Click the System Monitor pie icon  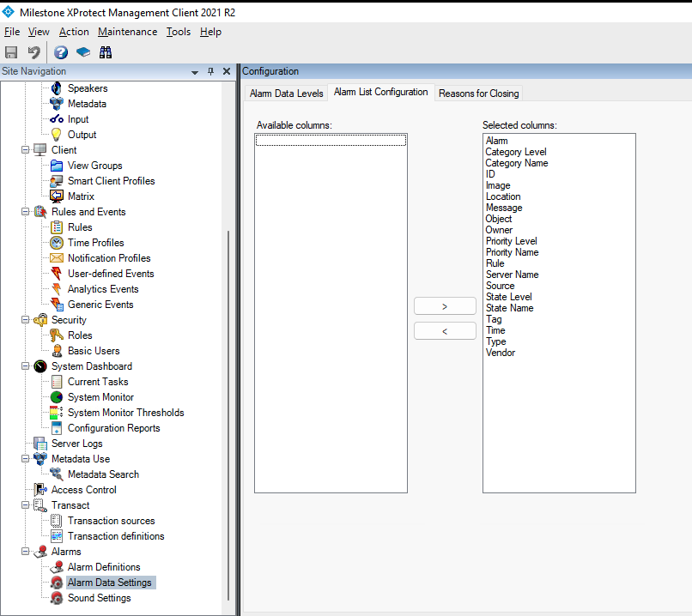point(57,397)
